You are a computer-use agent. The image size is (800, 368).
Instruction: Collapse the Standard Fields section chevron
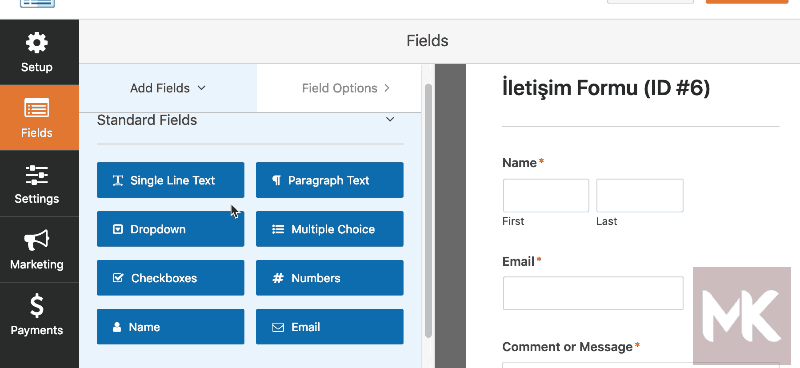pyautogui.click(x=390, y=119)
